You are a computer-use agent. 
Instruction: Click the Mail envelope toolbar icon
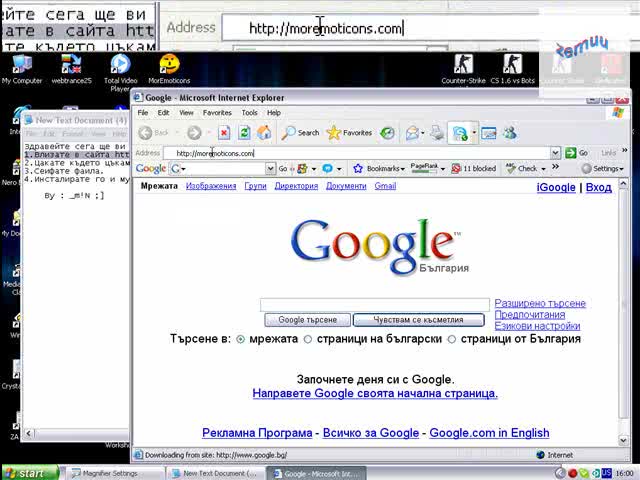412,133
